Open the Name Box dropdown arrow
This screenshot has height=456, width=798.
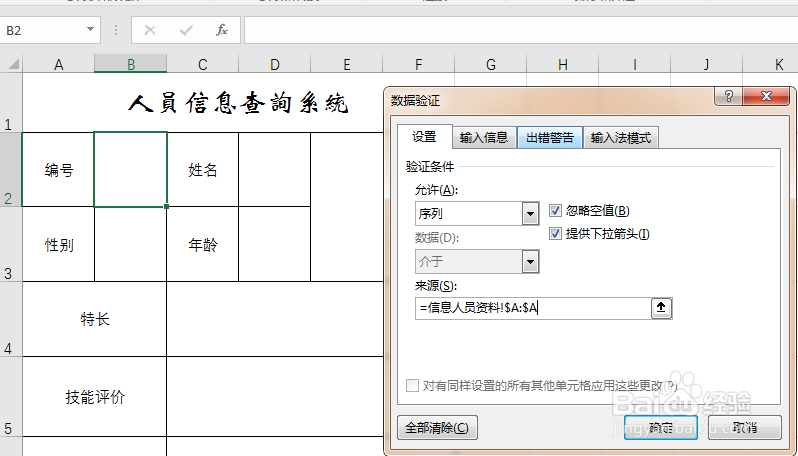(90, 30)
